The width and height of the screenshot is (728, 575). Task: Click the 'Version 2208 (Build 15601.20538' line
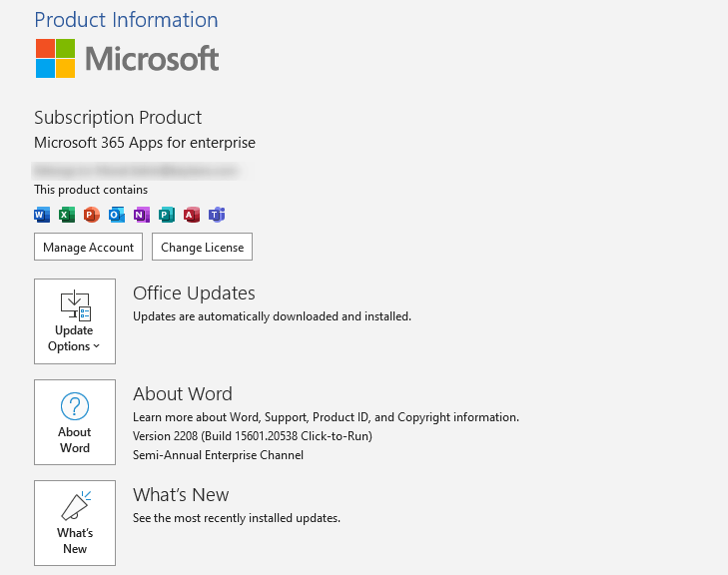[x=253, y=436]
